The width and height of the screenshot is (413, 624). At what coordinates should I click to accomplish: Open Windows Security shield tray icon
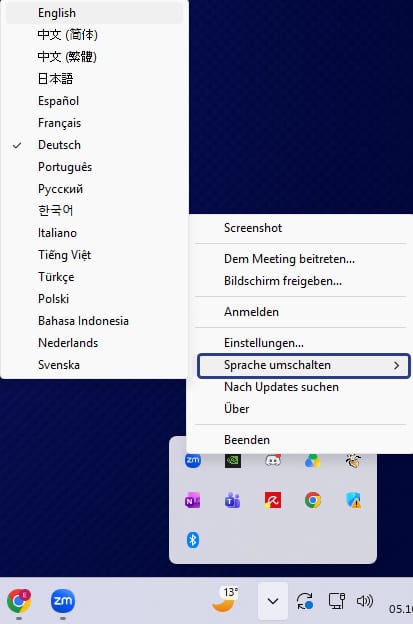click(x=353, y=501)
